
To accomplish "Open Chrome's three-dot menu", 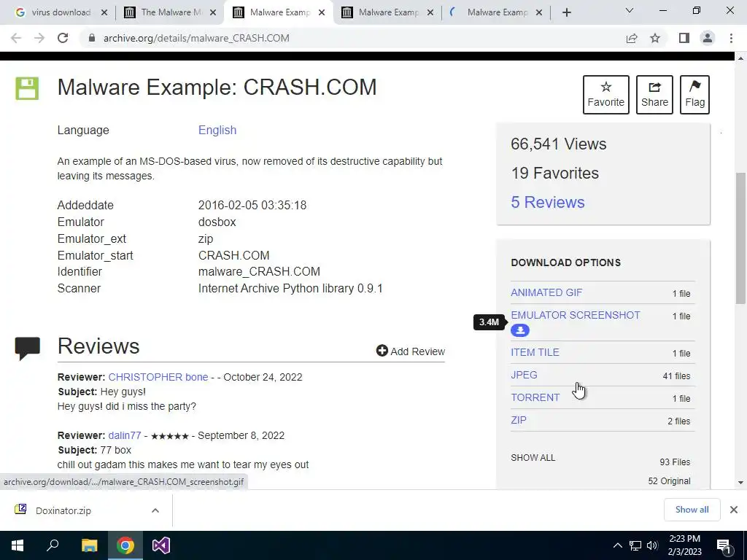I will point(731,38).
